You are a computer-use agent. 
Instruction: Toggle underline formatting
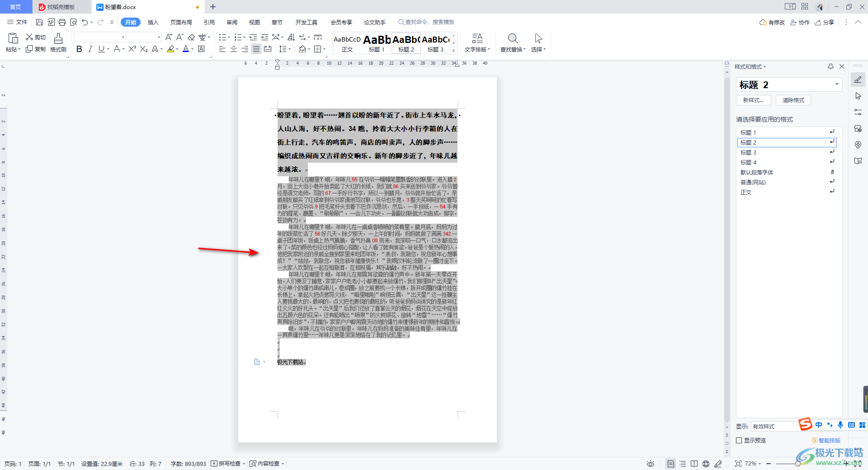tap(101, 49)
